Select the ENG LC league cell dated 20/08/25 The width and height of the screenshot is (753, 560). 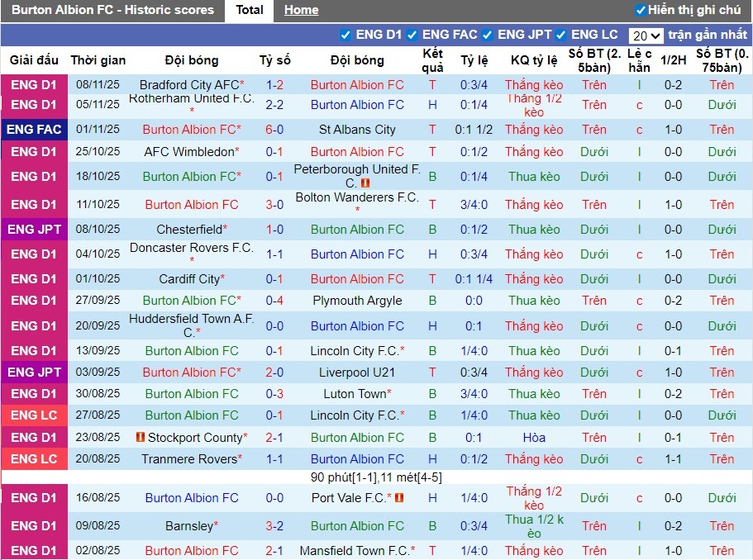tap(34, 459)
